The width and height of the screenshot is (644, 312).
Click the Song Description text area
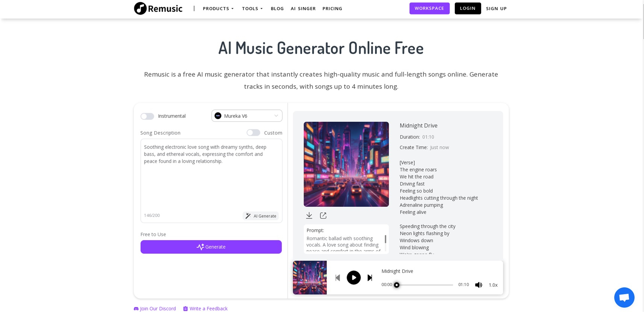(211, 175)
